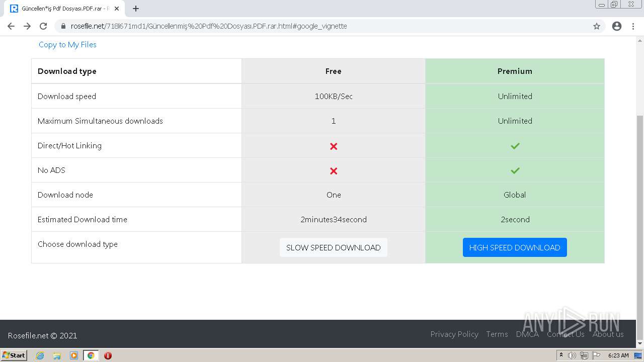Bookmark this page with the star icon
The height and width of the screenshot is (362, 644).
pyautogui.click(x=597, y=26)
